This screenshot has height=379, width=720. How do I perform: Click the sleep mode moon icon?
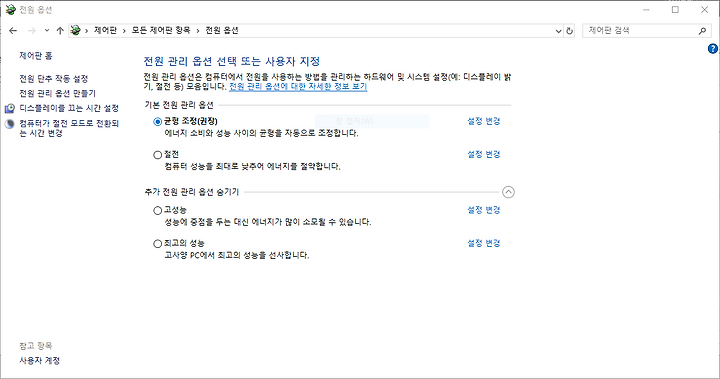[x=10, y=124]
